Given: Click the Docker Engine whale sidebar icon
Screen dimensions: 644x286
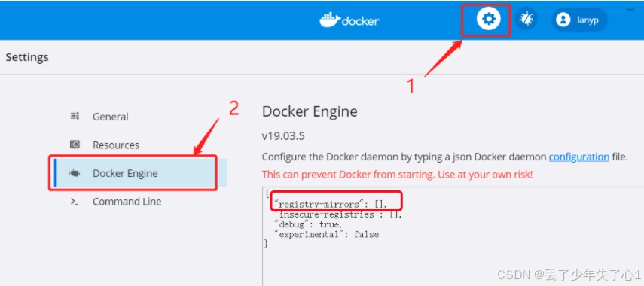Looking at the screenshot, I should point(75,173).
